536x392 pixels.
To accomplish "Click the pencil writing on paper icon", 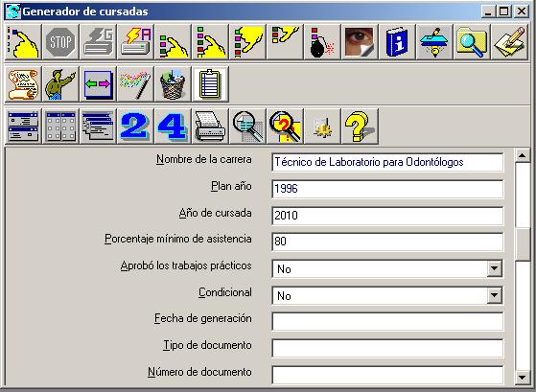I will pyautogui.click(x=510, y=42).
